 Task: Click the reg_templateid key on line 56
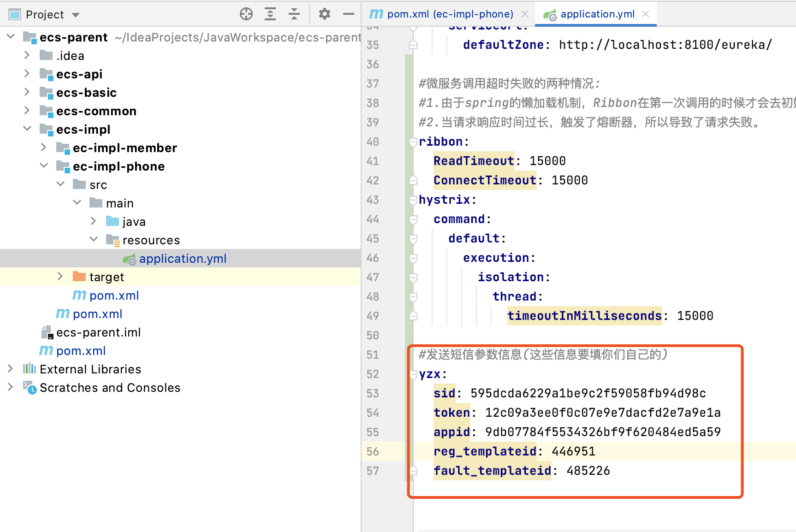pos(485,451)
